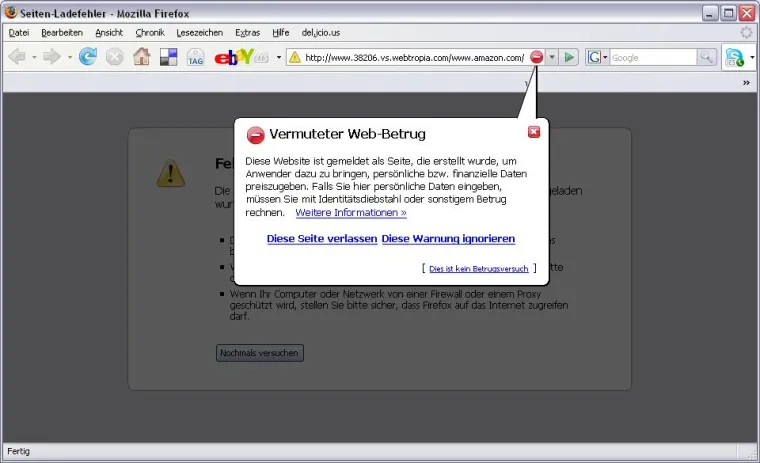Click the red phishing indicator in address bar

(x=537, y=57)
